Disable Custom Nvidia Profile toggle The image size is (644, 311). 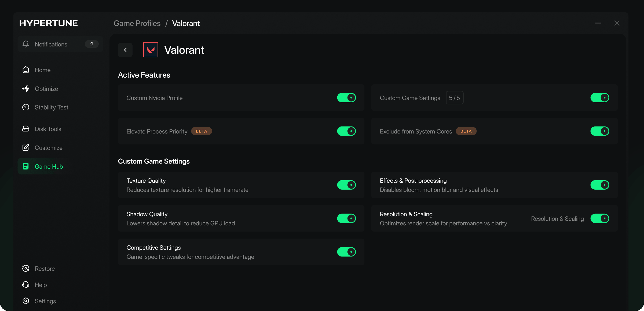tap(346, 98)
